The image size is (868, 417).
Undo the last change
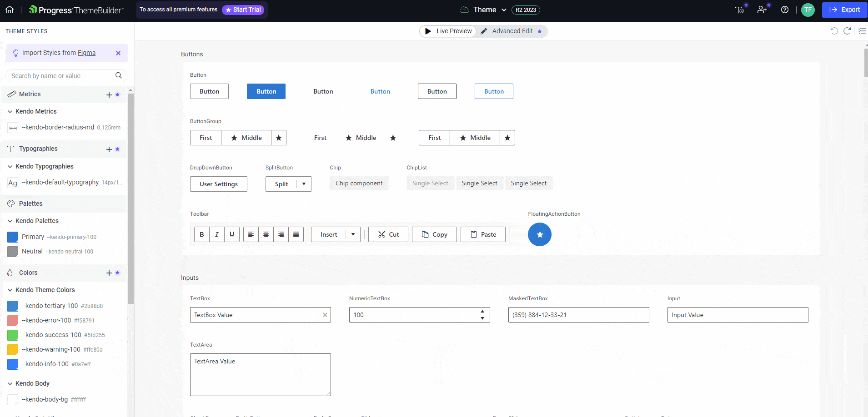[x=834, y=31]
